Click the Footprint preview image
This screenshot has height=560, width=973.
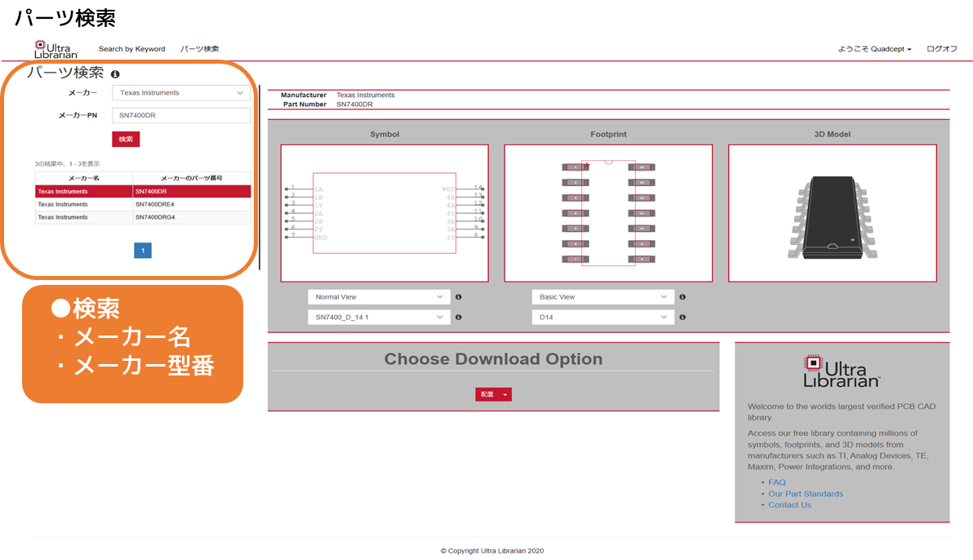[608, 213]
